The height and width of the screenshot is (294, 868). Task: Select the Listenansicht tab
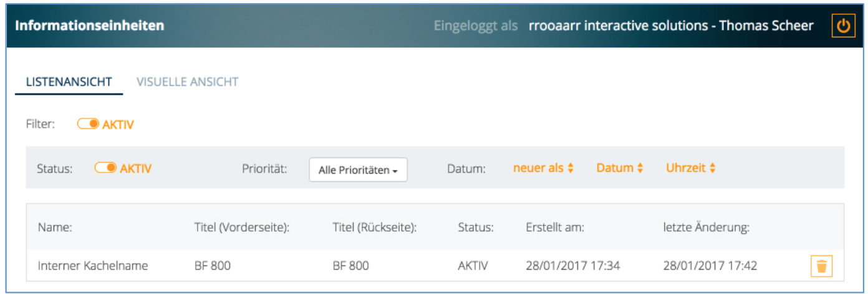69,82
